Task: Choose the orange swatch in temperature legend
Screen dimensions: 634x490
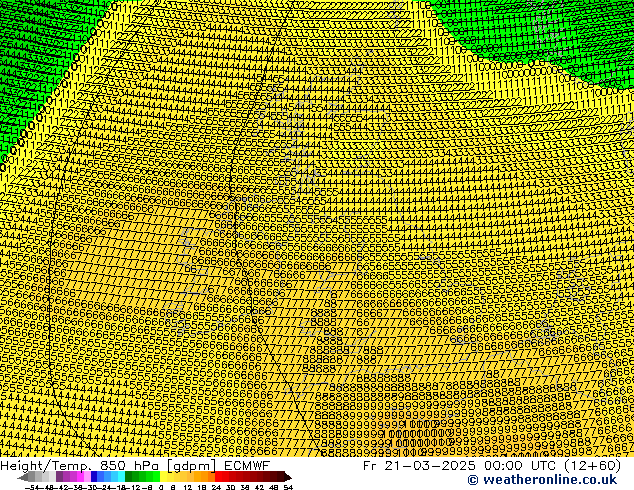Action: 202,477
